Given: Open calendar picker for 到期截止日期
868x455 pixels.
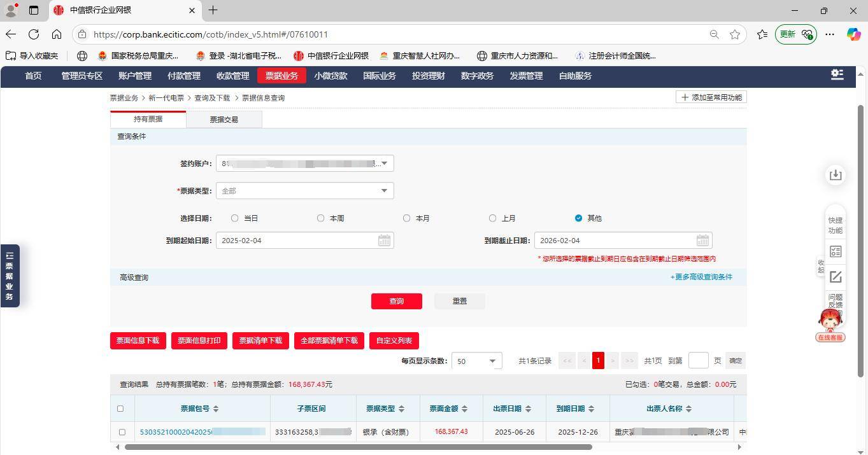Looking at the screenshot, I should 702,241.
